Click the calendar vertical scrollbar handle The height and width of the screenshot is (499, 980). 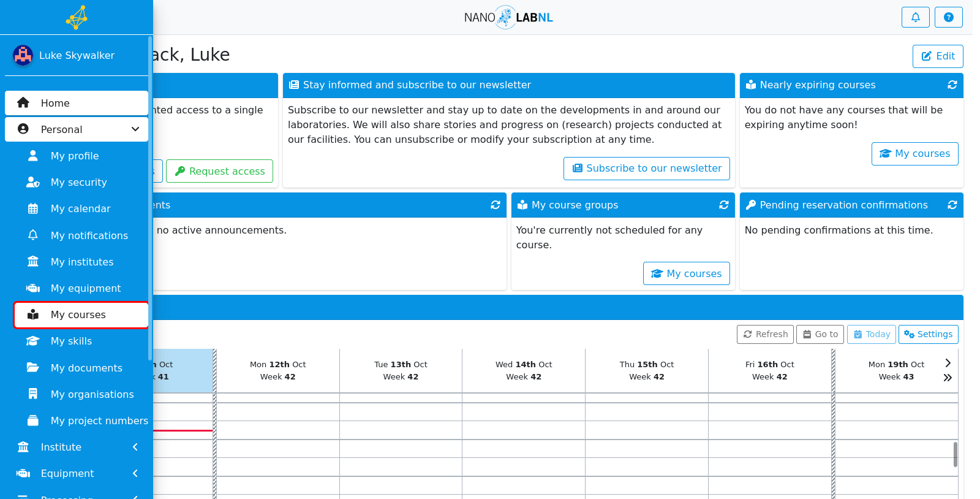click(x=956, y=454)
